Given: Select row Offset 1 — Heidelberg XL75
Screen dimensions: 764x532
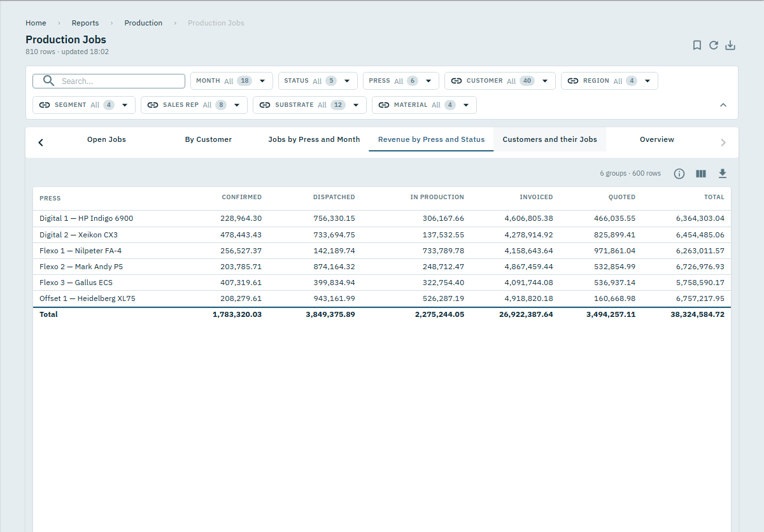Looking at the screenshot, I should 382,298.
